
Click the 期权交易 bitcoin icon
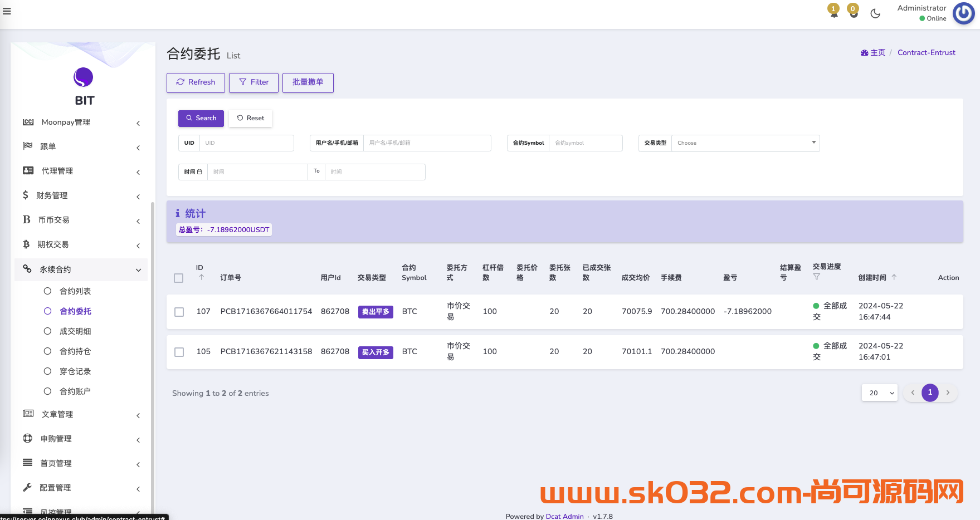point(26,244)
